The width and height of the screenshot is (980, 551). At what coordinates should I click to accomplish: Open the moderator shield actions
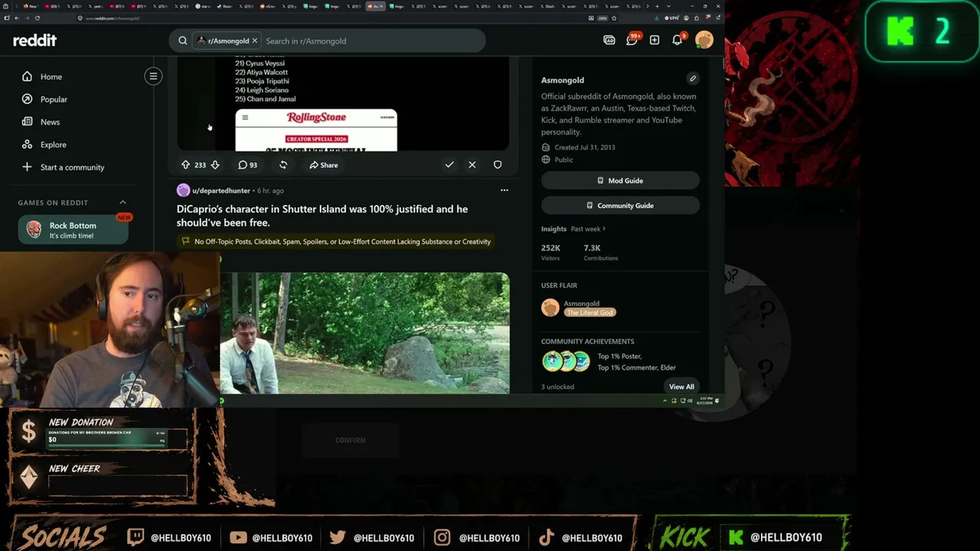click(498, 165)
